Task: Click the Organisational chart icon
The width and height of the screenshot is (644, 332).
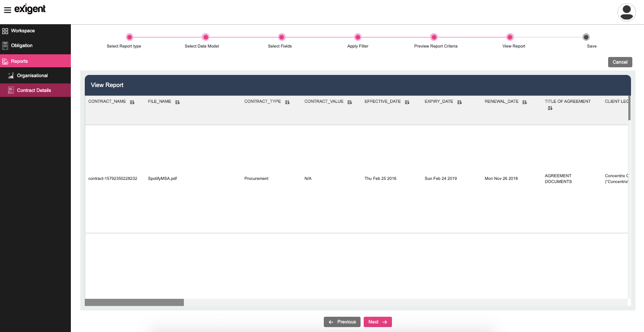Action: (x=11, y=76)
